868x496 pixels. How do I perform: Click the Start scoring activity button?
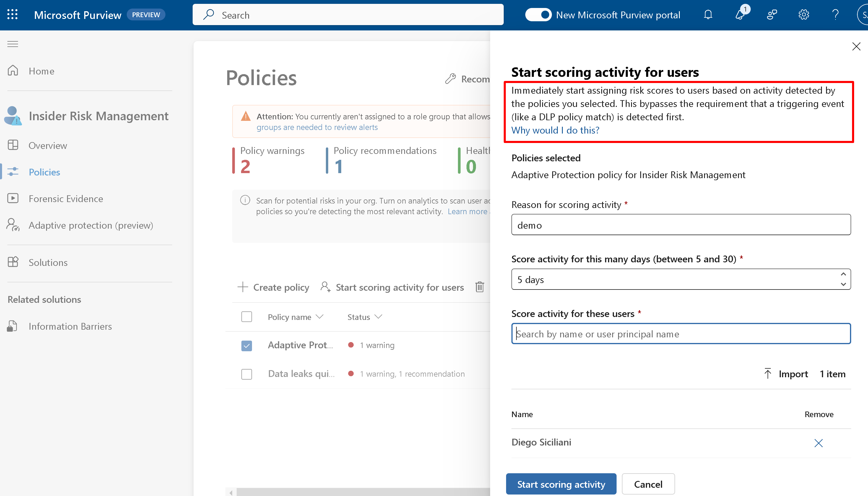pyautogui.click(x=561, y=484)
